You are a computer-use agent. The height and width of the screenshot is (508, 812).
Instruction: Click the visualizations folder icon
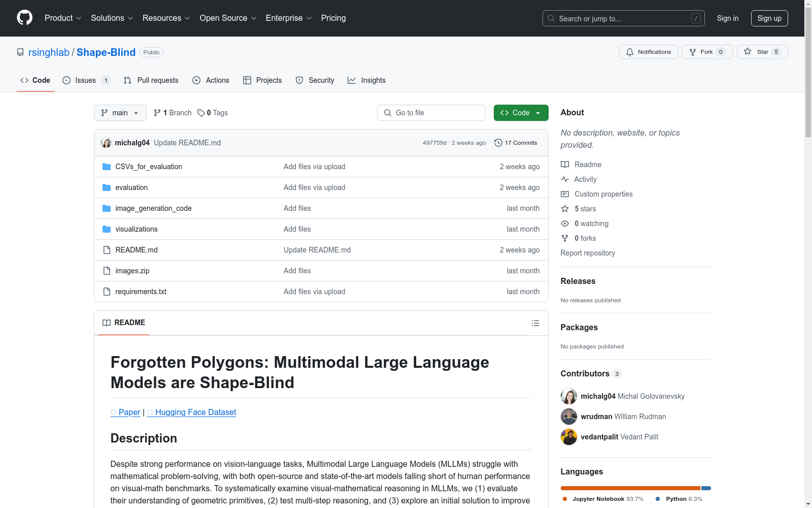click(x=107, y=229)
